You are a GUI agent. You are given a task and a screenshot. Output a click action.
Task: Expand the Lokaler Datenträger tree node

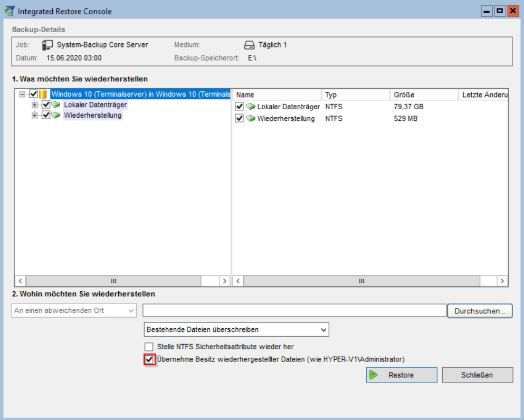point(35,105)
